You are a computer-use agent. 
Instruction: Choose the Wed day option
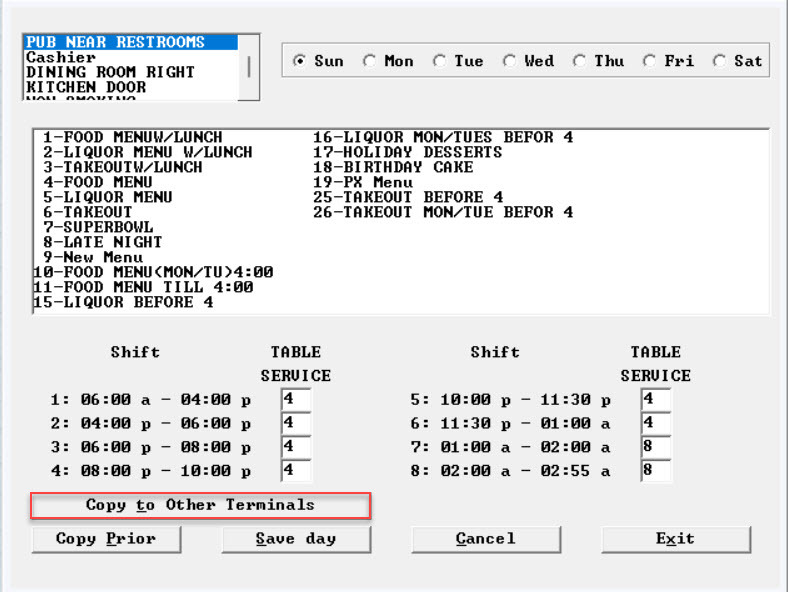point(510,61)
